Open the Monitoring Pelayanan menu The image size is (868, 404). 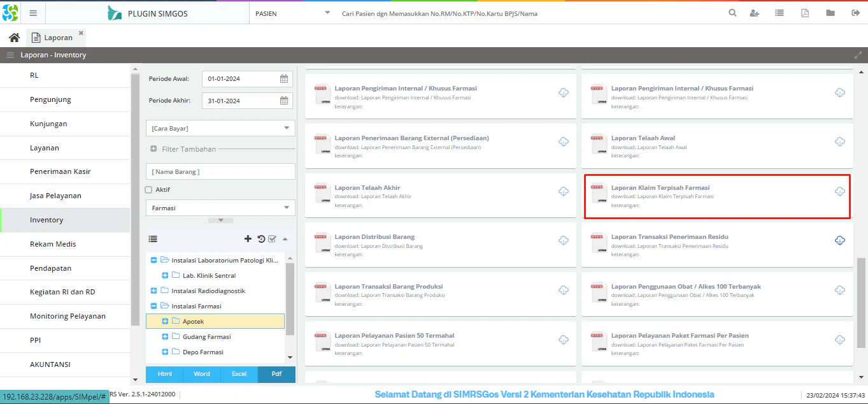click(65, 316)
